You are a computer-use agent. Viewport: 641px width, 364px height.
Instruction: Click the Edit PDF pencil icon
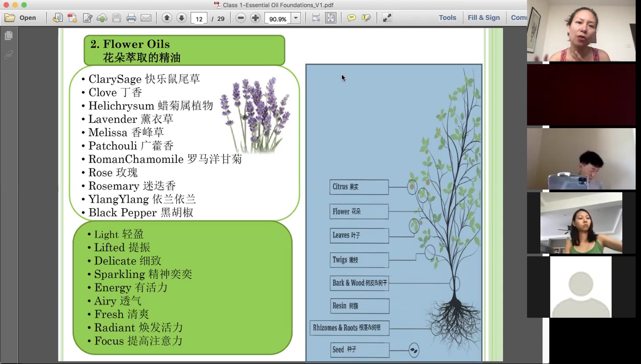pos(87,18)
